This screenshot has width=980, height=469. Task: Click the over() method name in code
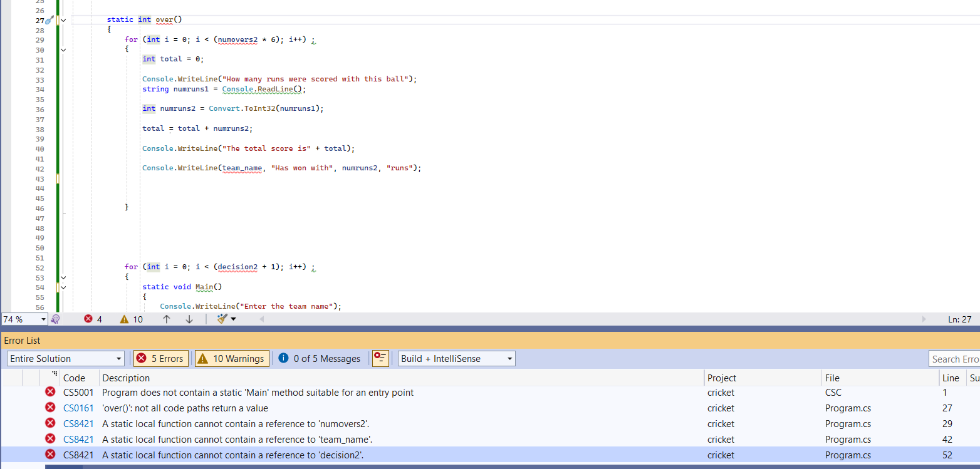coord(164,20)
